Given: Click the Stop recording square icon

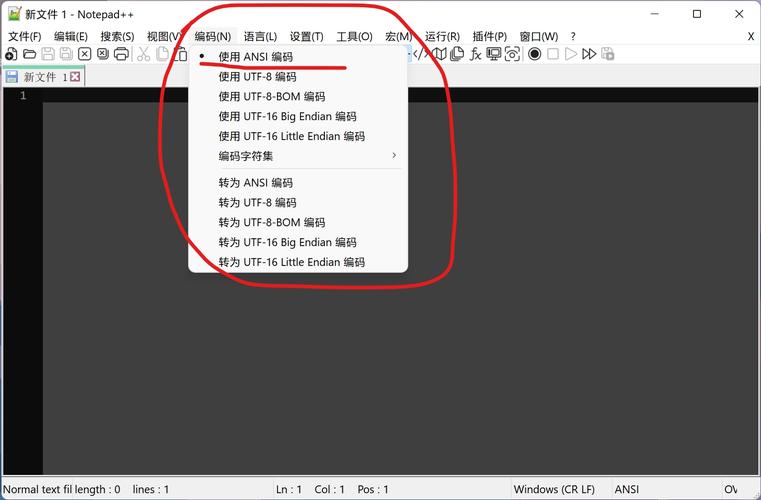Looking at the screenshot, I should pos(553,54).
